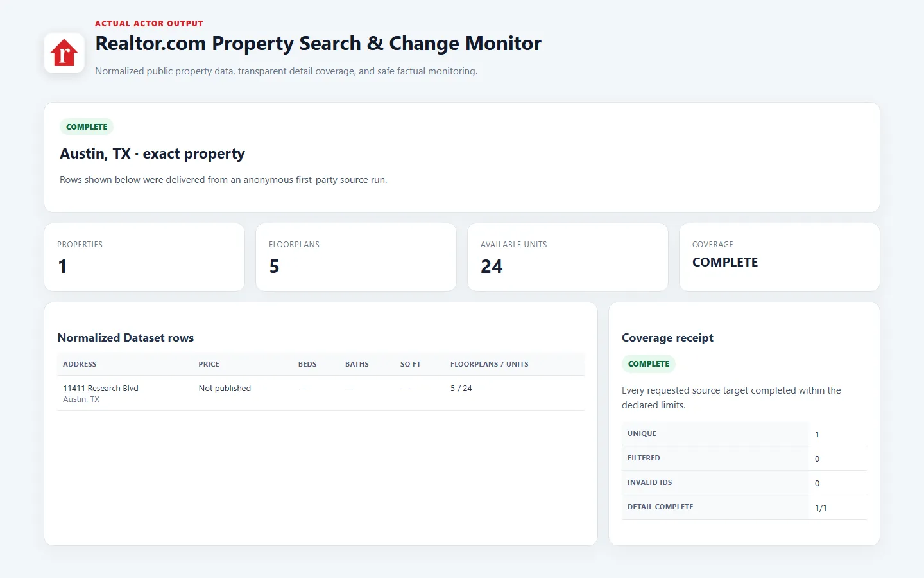Click the 'Coverage receipt' heading
Image resolution: width=924 pixels, height=578 pixels.
tap(667, 338)
